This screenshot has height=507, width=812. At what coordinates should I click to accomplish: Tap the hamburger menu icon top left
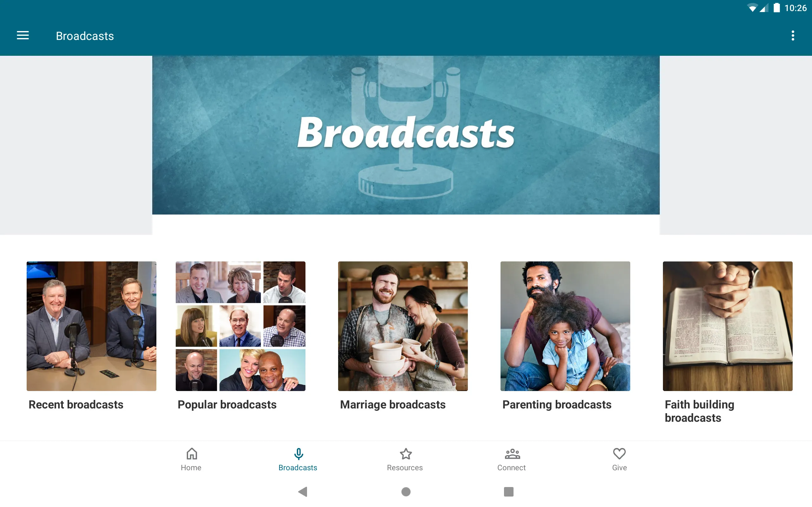point(23,35)
